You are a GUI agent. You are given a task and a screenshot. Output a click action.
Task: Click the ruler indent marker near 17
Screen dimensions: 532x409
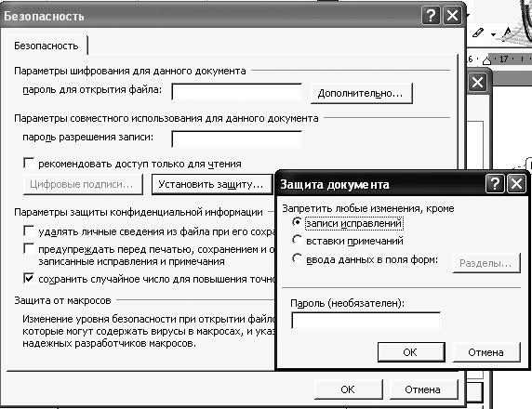coord(486,60)
